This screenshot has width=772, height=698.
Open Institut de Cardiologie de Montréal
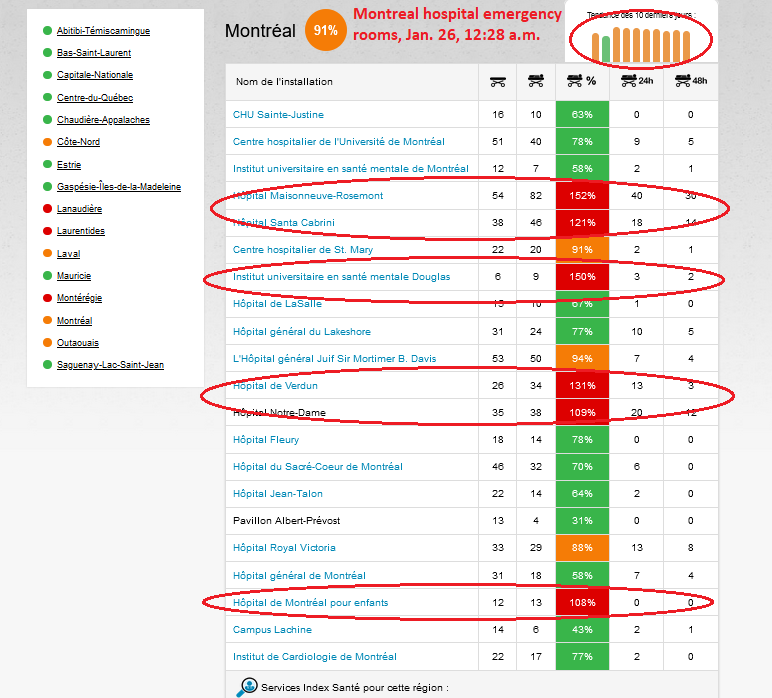315,657
